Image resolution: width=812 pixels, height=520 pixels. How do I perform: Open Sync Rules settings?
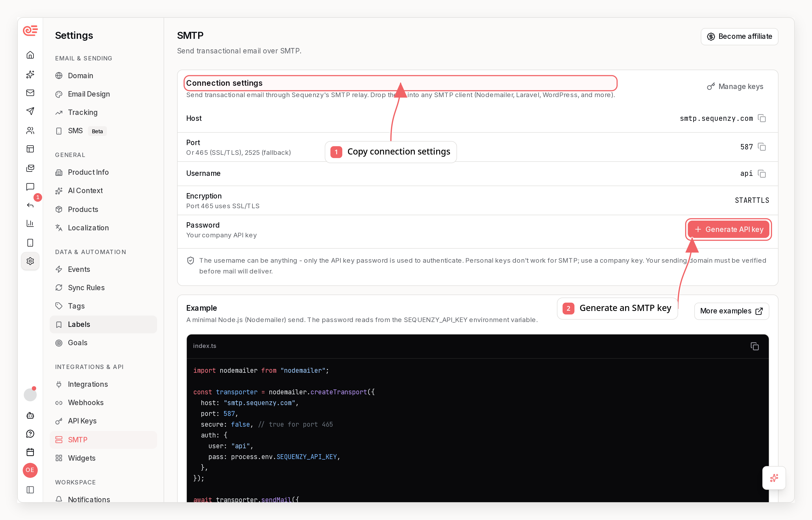coord(103,288)
